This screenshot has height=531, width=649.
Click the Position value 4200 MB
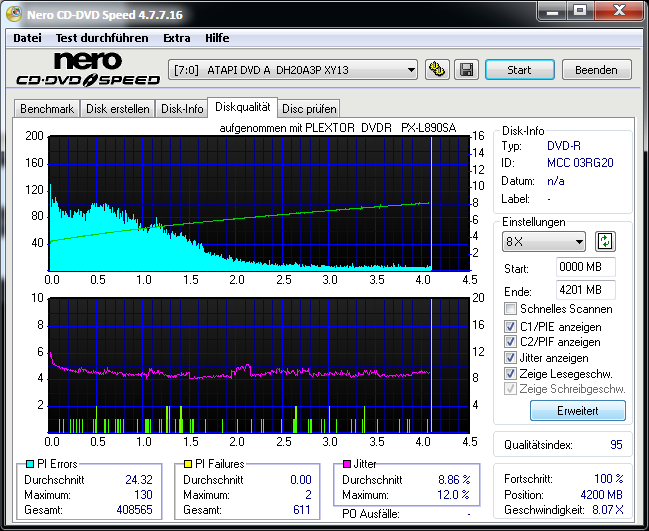601,495
